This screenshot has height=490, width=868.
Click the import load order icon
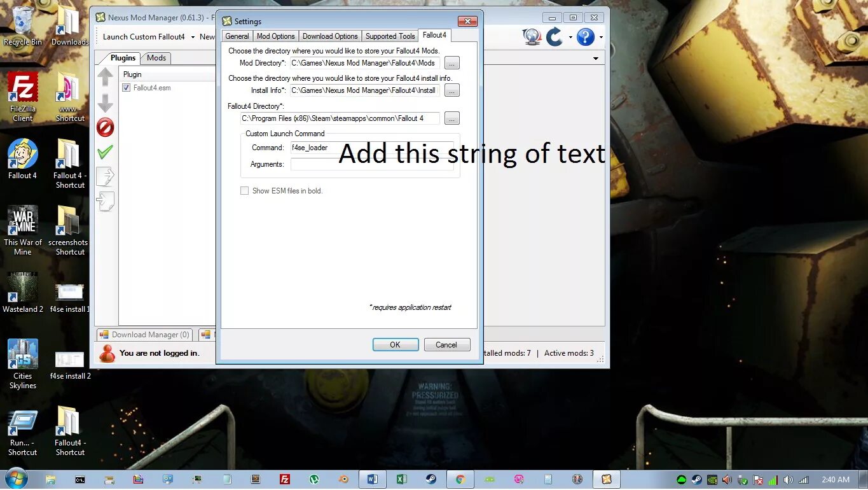pos(106,201)
